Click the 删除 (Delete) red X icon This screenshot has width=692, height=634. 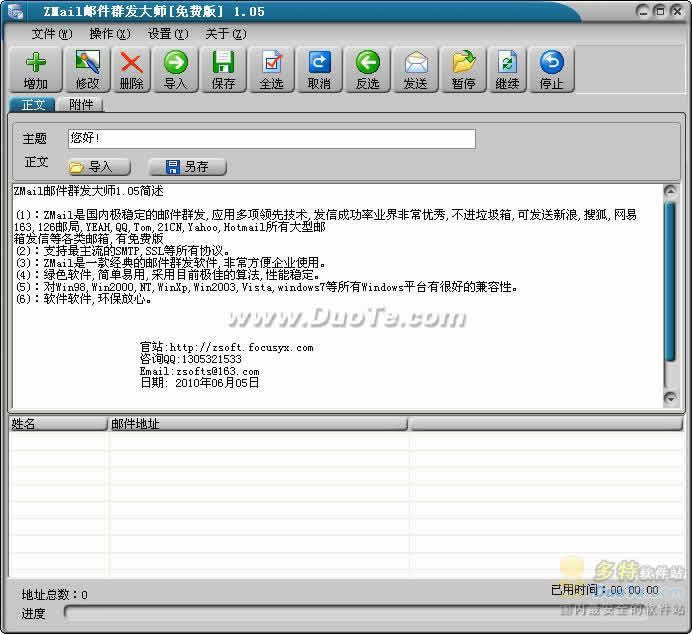132,63
